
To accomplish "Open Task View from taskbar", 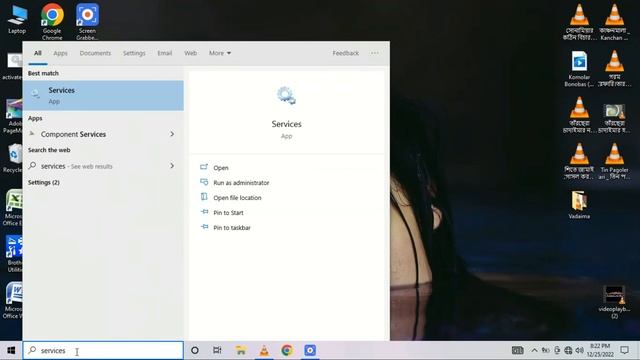I will click(x=217, y=350).
